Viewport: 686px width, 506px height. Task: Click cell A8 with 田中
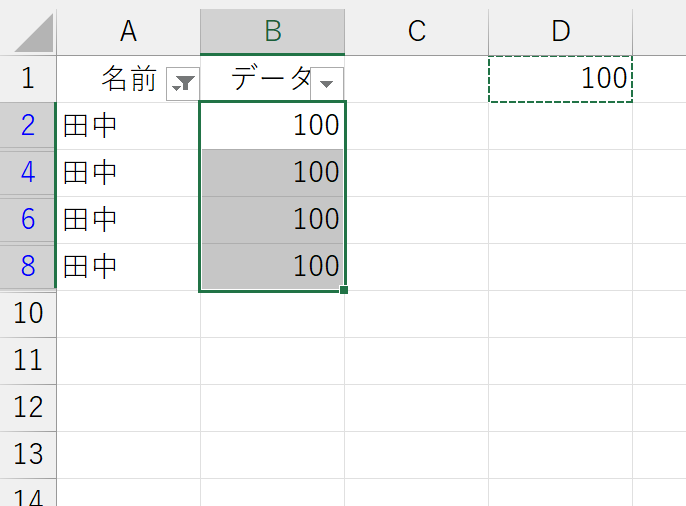[x=128, y=267]
